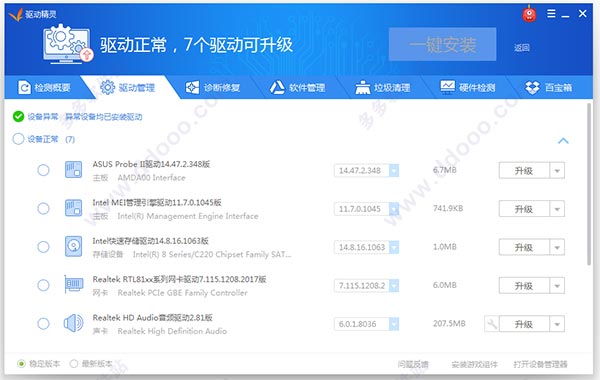The height and width of the screenshot is (380, 600).
Task: Click 一键安装 one-click install button
Action: [x=443, y=44]
